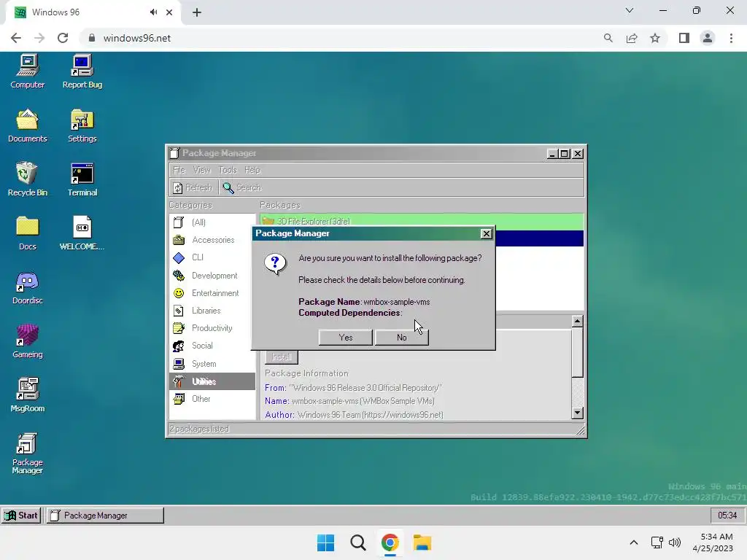Toggle the browser side panel
This screenshot has width=747, height=560.
pyautogui.click(x=684, y=38)
